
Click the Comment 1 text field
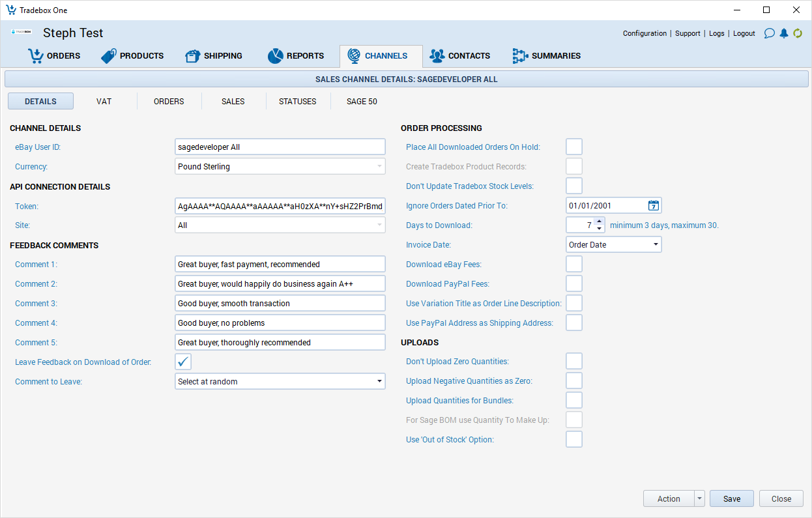pyautogui.click(x=280, y=264)
